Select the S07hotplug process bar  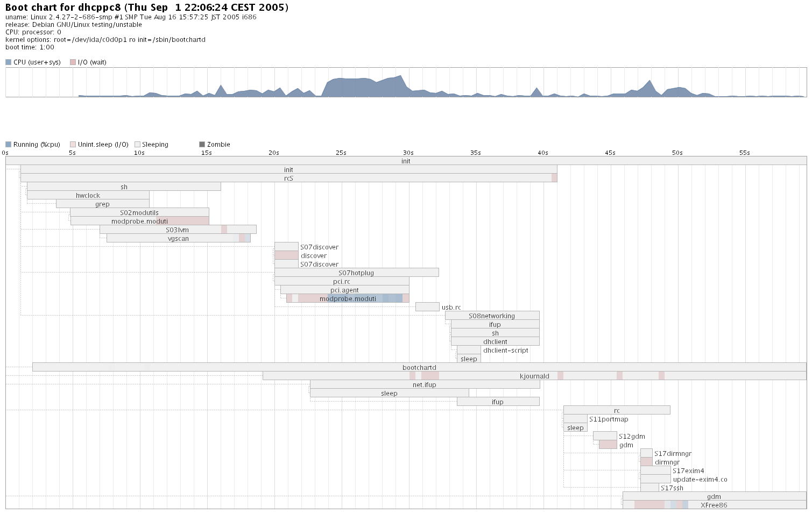pos(356,273)
